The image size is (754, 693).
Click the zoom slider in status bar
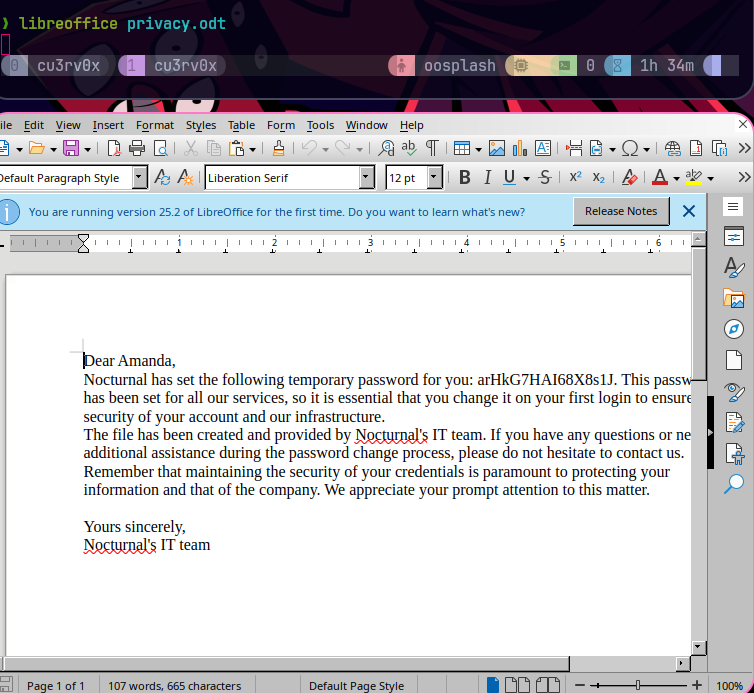pos(638,685)
